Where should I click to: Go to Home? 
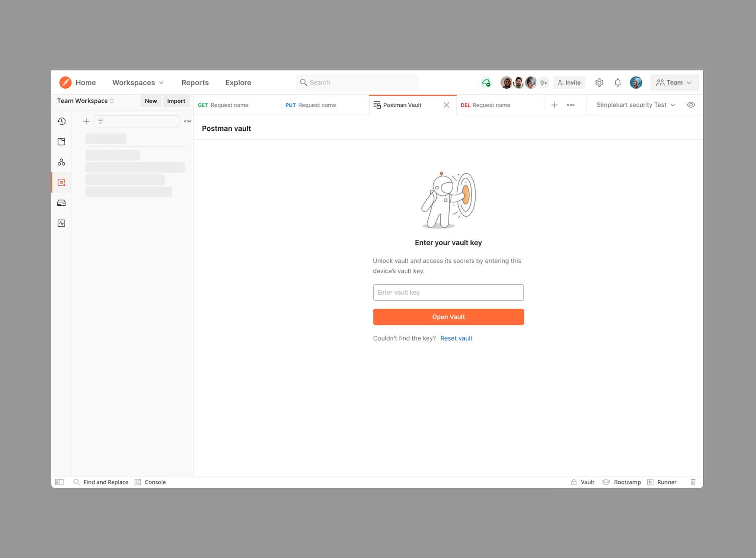click(x=86, y=82)
